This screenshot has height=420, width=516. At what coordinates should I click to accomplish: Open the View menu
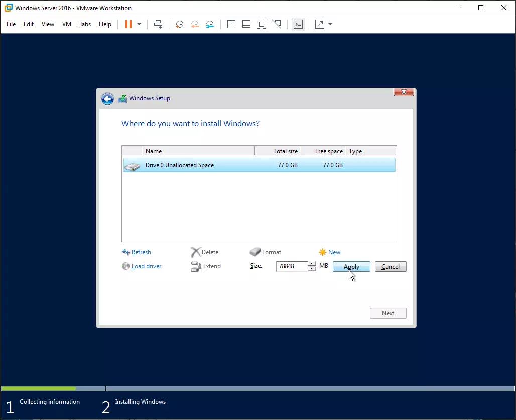click(x=48, y=24)
